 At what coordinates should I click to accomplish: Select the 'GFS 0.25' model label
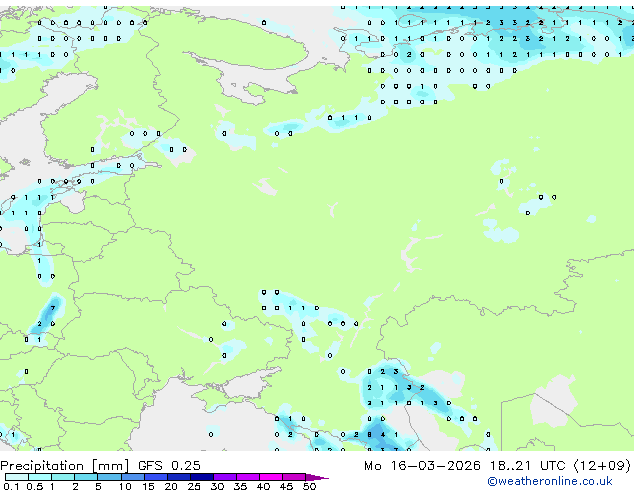tap(169, 466)
